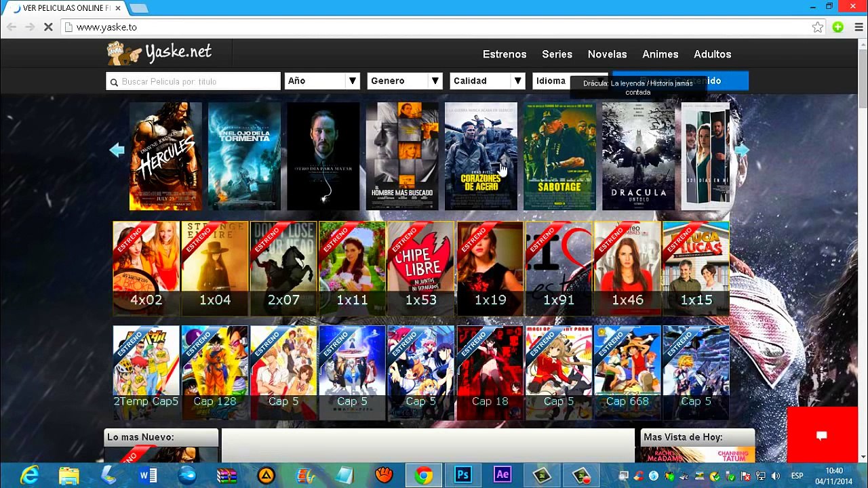Open WinRAR from taskbar
Image resolution: width=868 pixels, height=488 pixels.
tap(226, 475)
